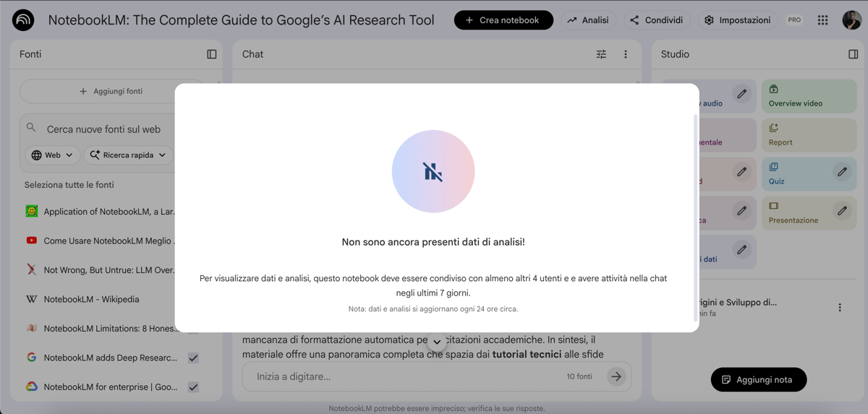
Task: Uncheck the NotebookLM adds Deep Research source
Action: [193, 358]
